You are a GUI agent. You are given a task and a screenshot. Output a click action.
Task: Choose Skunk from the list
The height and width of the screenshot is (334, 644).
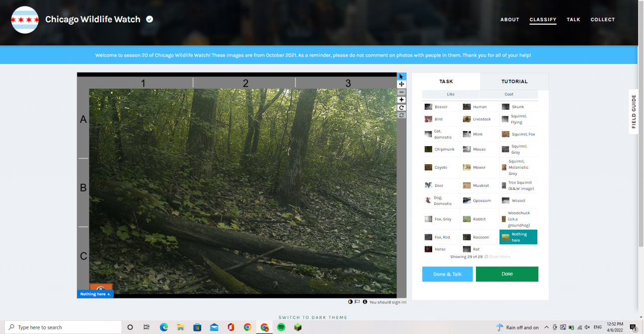click(x=519, y=107)
